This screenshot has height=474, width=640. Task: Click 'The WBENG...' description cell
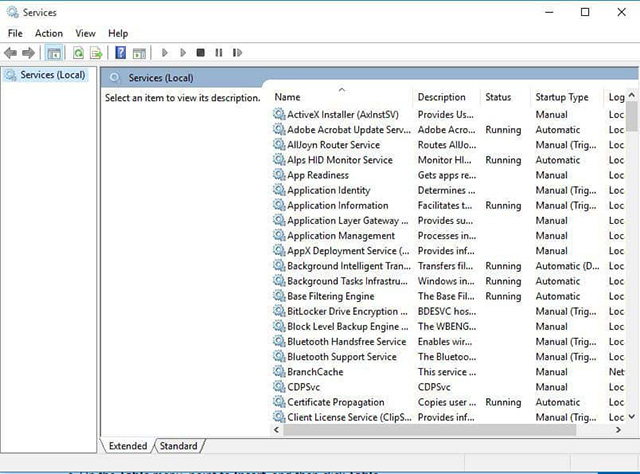[x=447, y=326]
